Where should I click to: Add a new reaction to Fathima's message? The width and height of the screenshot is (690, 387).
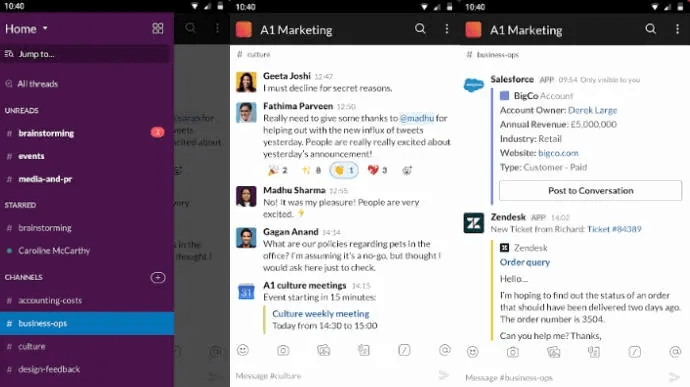tap(407, 170)
